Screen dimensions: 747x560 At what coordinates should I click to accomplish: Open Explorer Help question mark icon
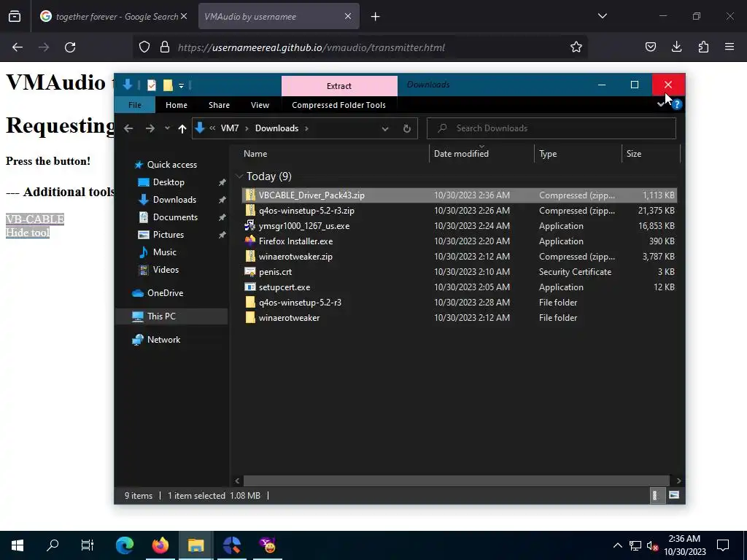tap(676, 104)
